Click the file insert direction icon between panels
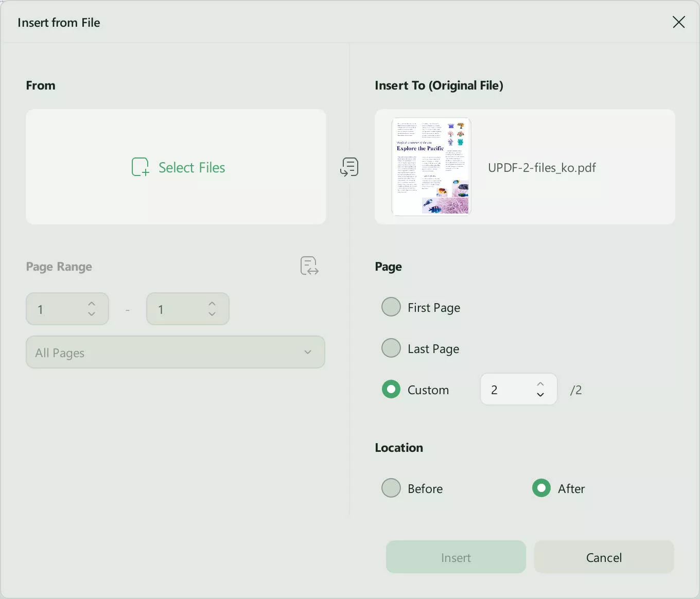The height and width of the screenshot is (599, 700). click(349, 167)
